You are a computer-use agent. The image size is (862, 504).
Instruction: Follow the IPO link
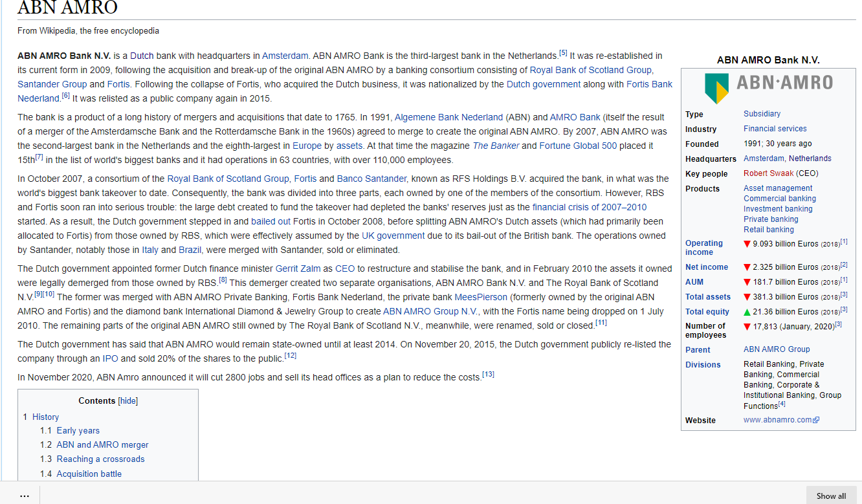click(110, 358)
